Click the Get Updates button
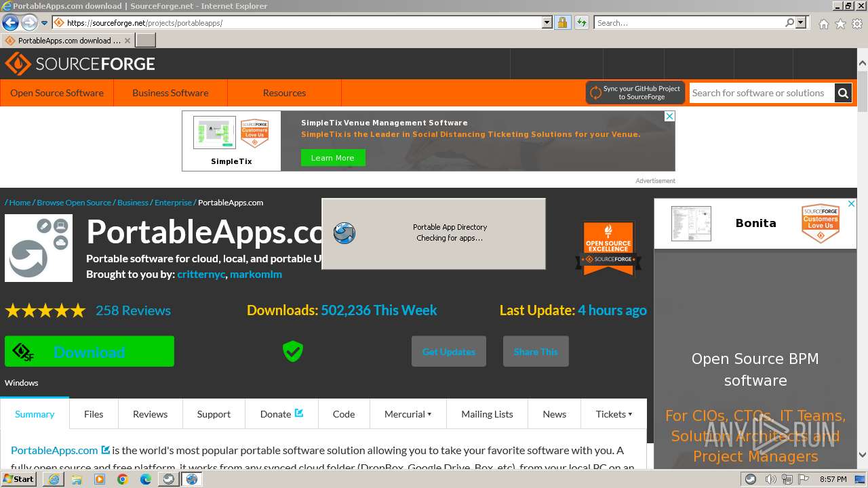This screenshot has width=868, height=488. point(449,351)
